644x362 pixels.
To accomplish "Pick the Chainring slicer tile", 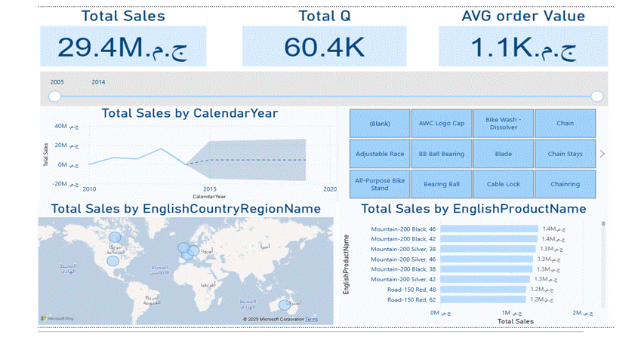I will pos(565,184).
